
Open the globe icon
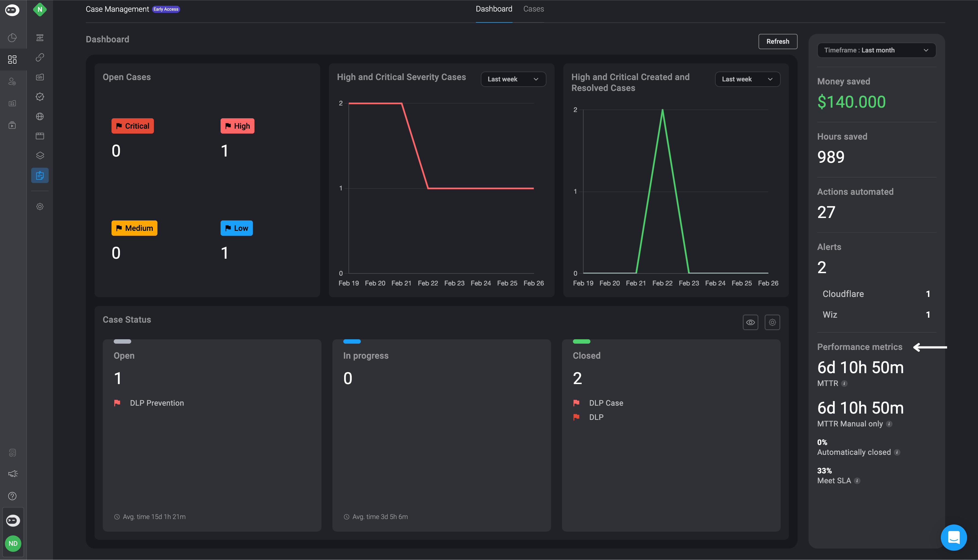(x=40, y=117)
